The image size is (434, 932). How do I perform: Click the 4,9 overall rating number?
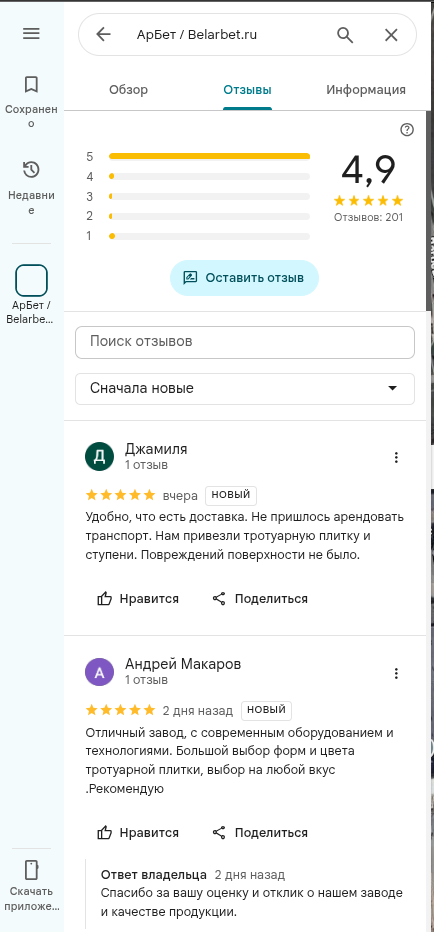(369, 170)
